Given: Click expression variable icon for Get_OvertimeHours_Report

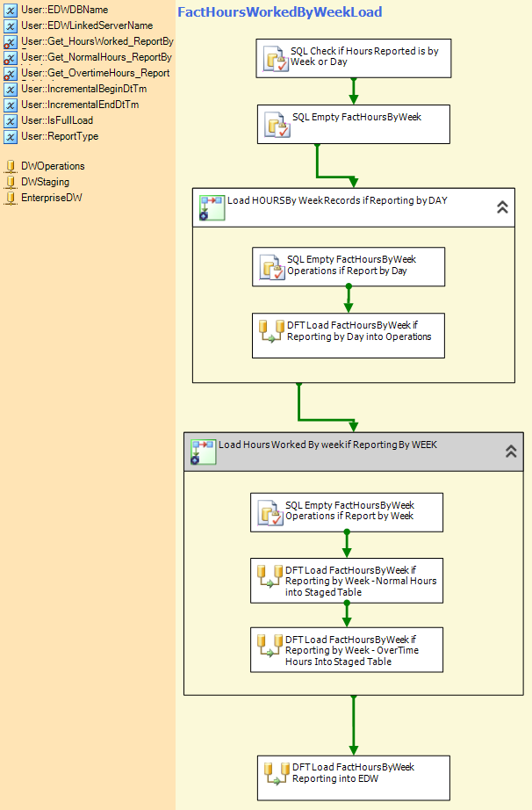Looking at the screenshot, I should coord(11,73).
